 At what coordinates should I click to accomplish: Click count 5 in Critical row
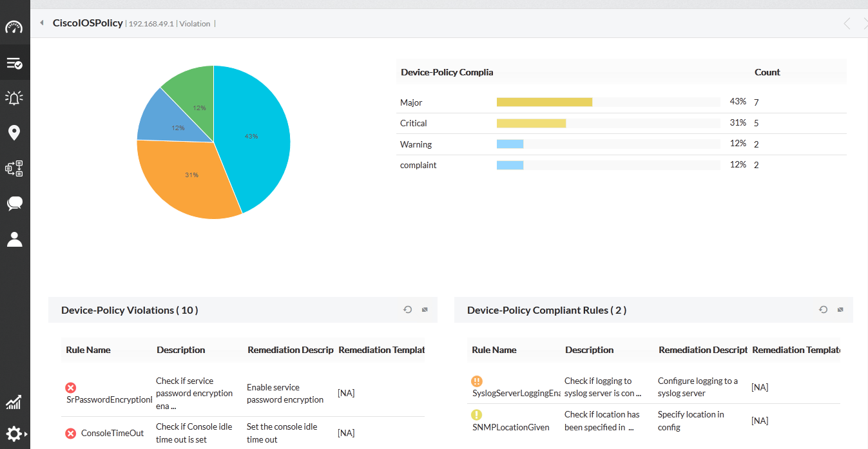click(x=757, y=123)
